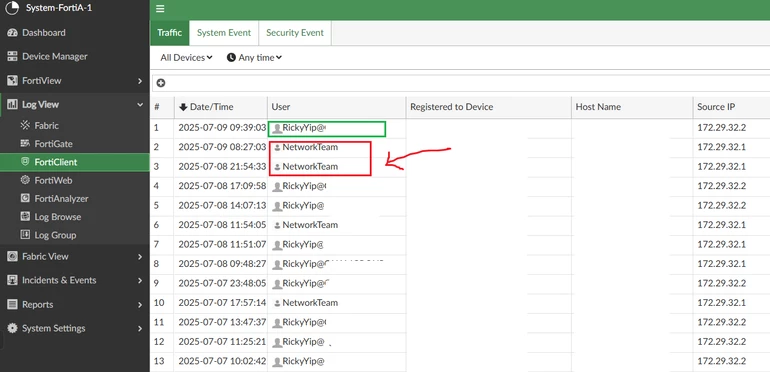
Task: Click the hamburger menu icon in green header
Action: pyautogui.click(x=160, y=9)
